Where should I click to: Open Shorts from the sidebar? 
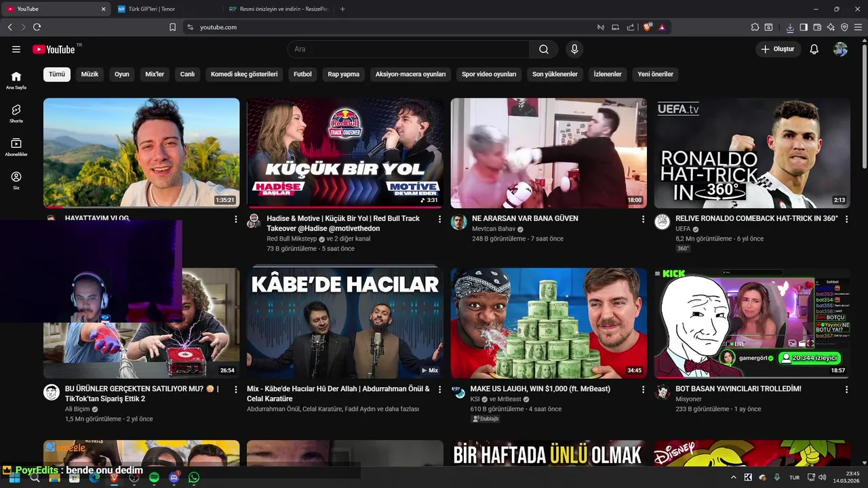16,113
